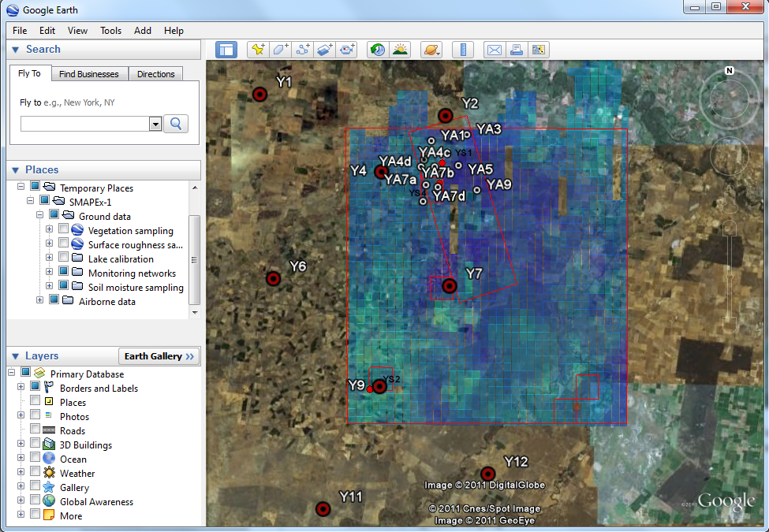Click the north N compass indicator

[730, 71]
